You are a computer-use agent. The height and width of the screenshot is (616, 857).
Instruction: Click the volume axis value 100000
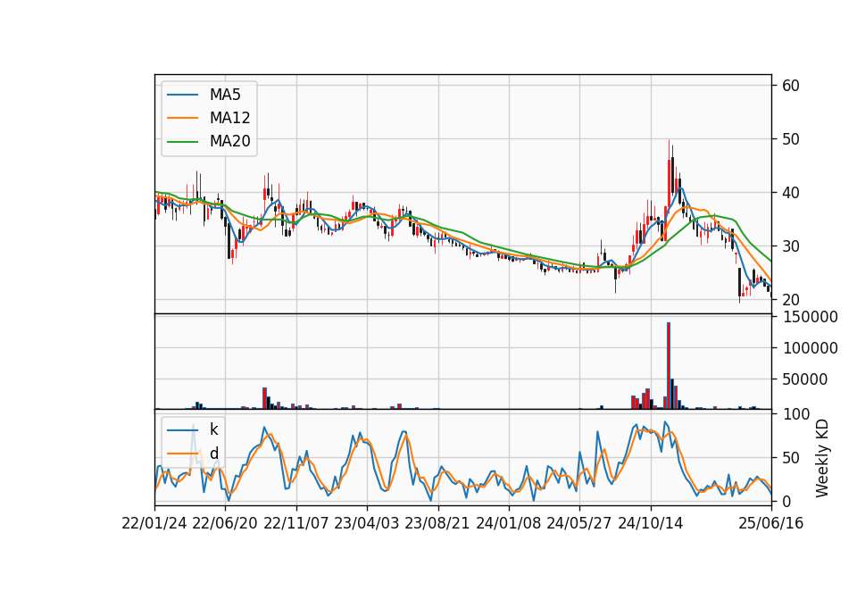(810, 348)
